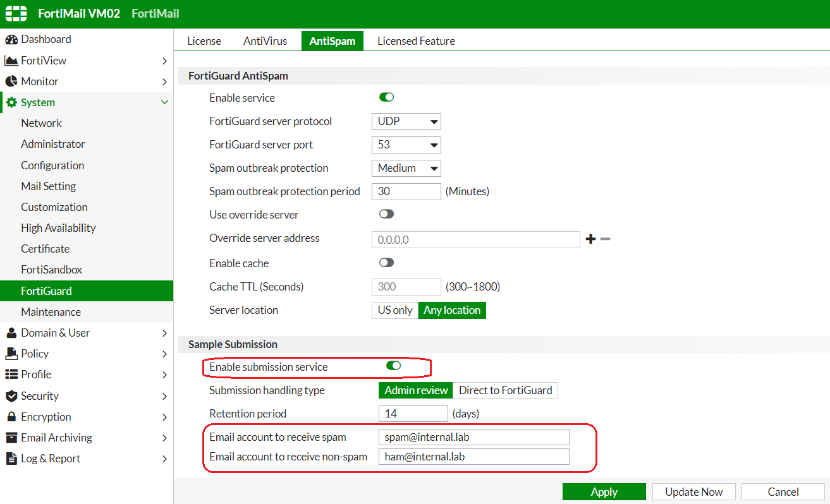The image size is (830, 504).
Task: Switch to the AntiVirus tab
Action: click(265, 40)
